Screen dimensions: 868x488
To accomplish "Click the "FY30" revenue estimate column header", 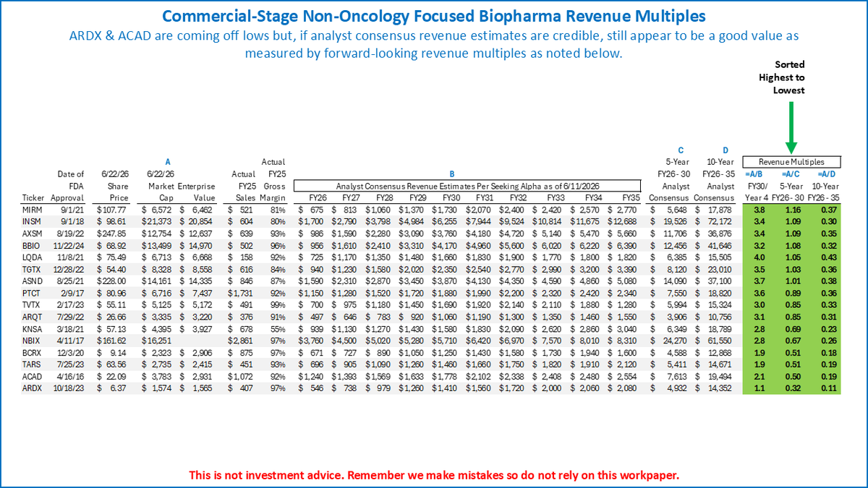I will pyautogui.click(x=451, y=197).
